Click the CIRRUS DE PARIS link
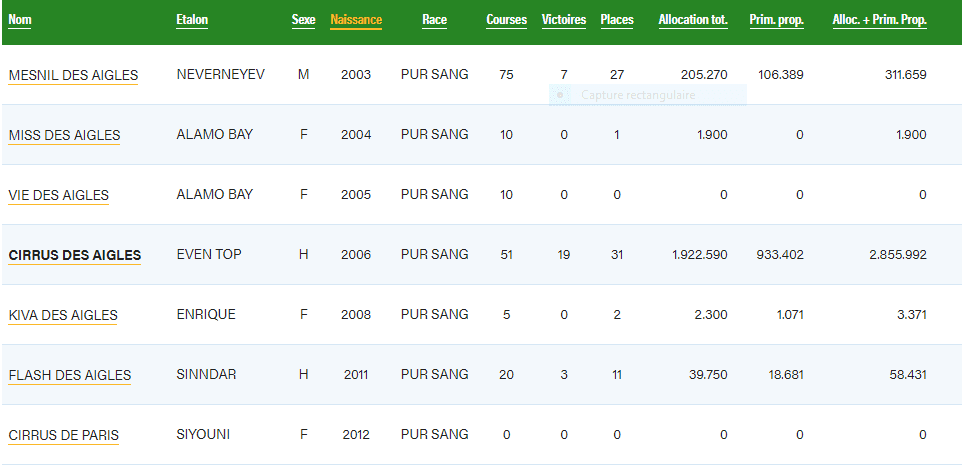Viewport: 962px width, 468px height. (63, 435)
